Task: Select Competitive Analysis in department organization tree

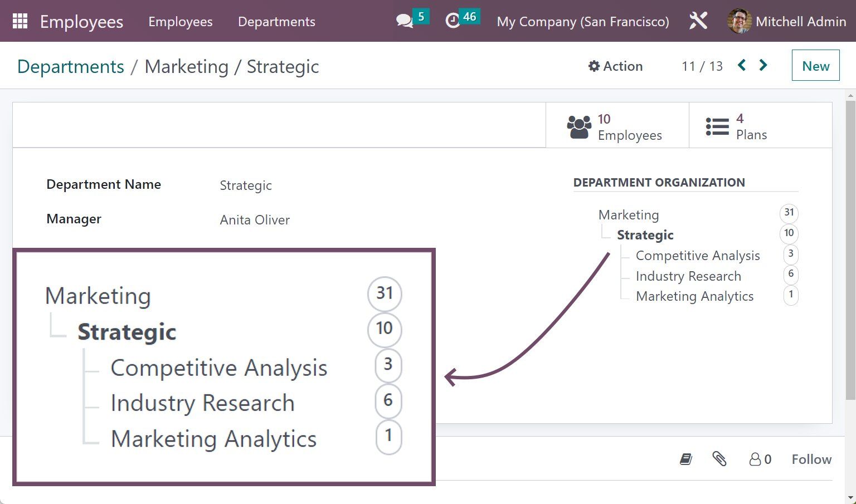Action: [x=698, y=256]
